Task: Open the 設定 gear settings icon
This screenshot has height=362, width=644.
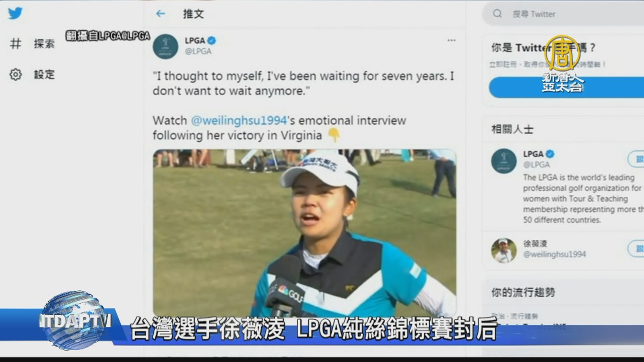Action: pyautogui.click(x=15, y=74)
